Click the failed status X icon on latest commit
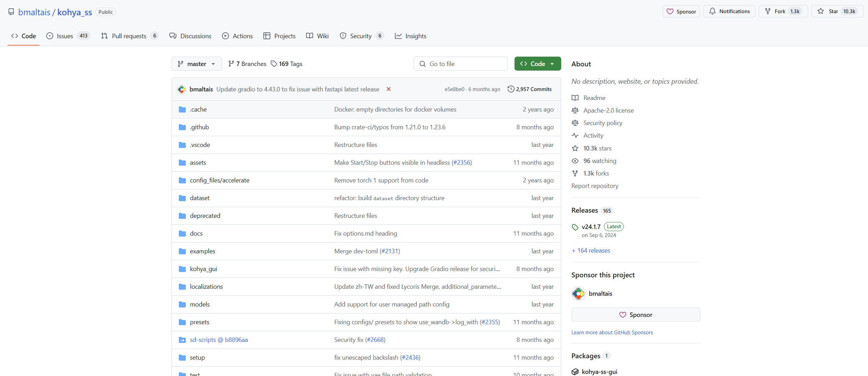868x376 pixels. [x=389, y=89]
